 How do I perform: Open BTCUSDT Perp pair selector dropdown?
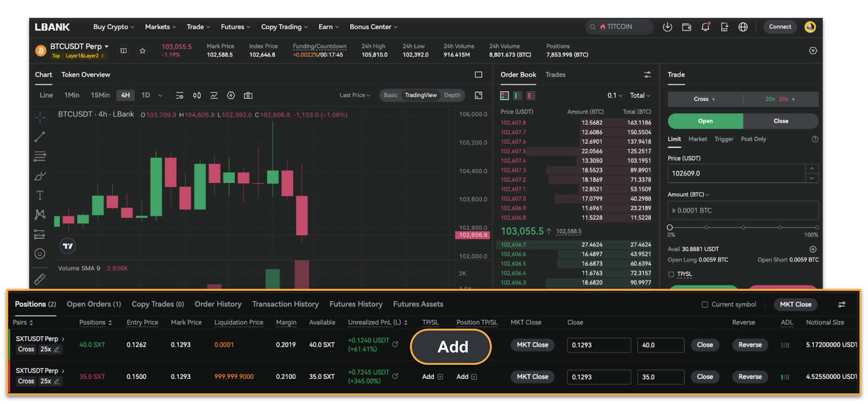pyautogui.click(x=79, y=46)
